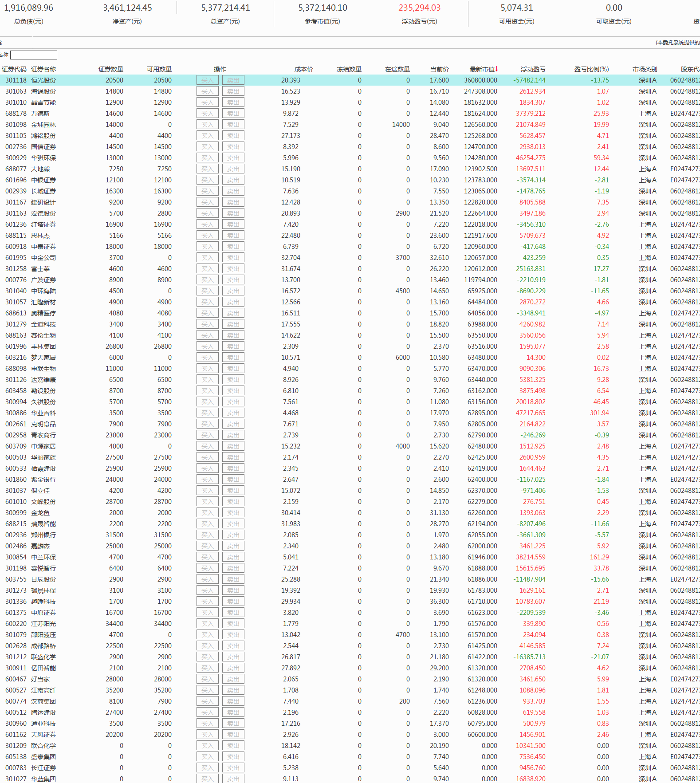700x783 pixels.
Task: Sort by the 当前价 column header
Action: (440, 69)
